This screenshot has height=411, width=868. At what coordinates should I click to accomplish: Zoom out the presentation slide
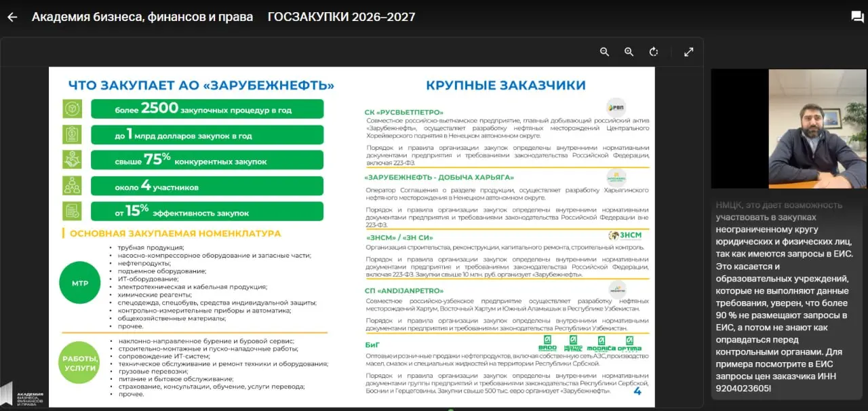click(x=604, y=52)
